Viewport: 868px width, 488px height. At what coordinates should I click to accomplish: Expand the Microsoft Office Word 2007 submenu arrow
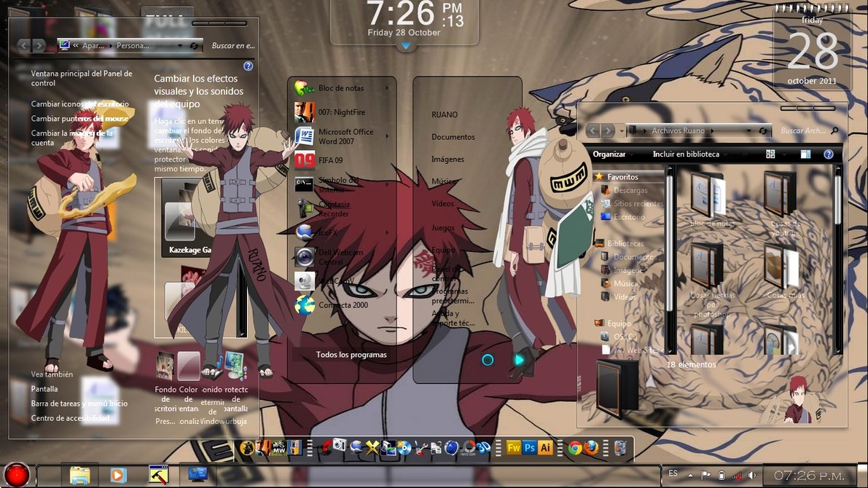click(388, 137)
